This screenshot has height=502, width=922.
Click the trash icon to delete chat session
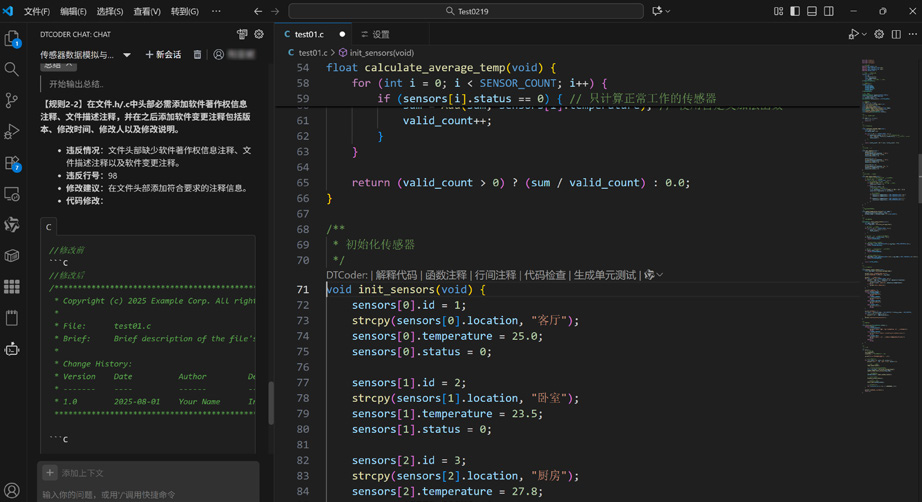197,55
